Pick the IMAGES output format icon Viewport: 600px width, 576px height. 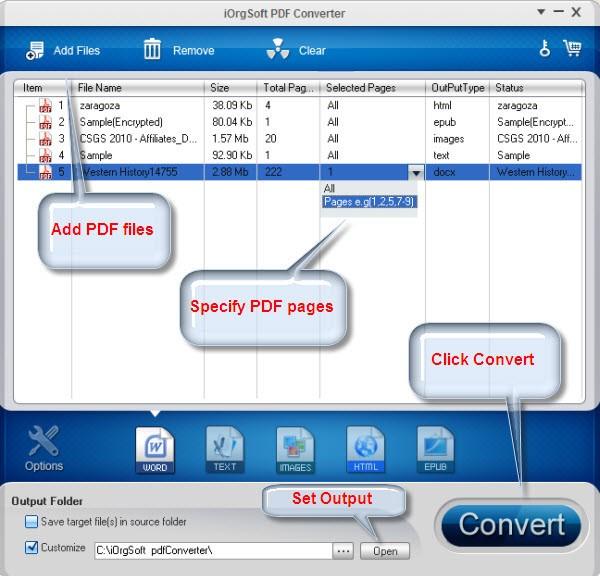pyautogui.click(x=295, y=448)
